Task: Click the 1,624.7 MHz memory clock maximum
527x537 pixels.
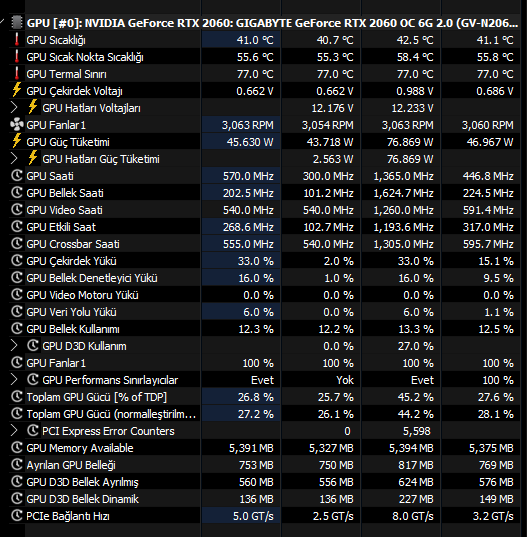Action: pyautogui.click(x=403, y=193)
